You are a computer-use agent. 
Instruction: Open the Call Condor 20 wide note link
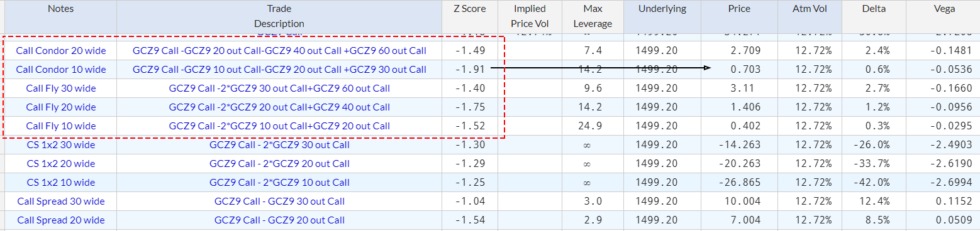[61, 50]
